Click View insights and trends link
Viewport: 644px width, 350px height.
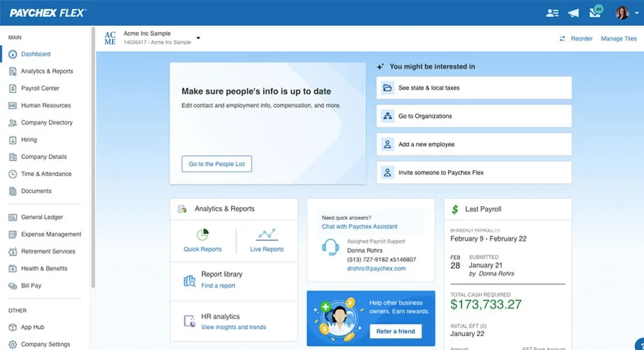(x=233, y=328)
